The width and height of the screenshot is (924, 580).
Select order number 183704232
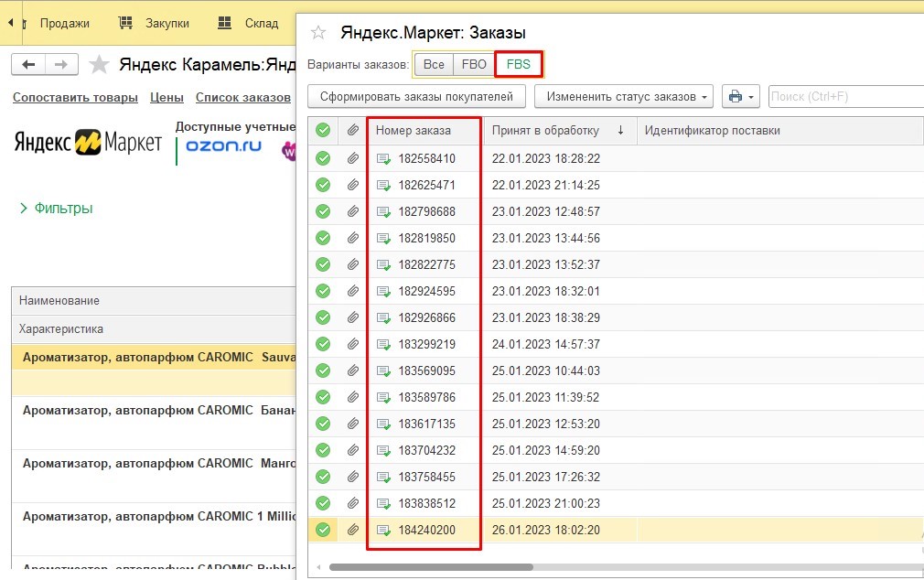point(426,450)
